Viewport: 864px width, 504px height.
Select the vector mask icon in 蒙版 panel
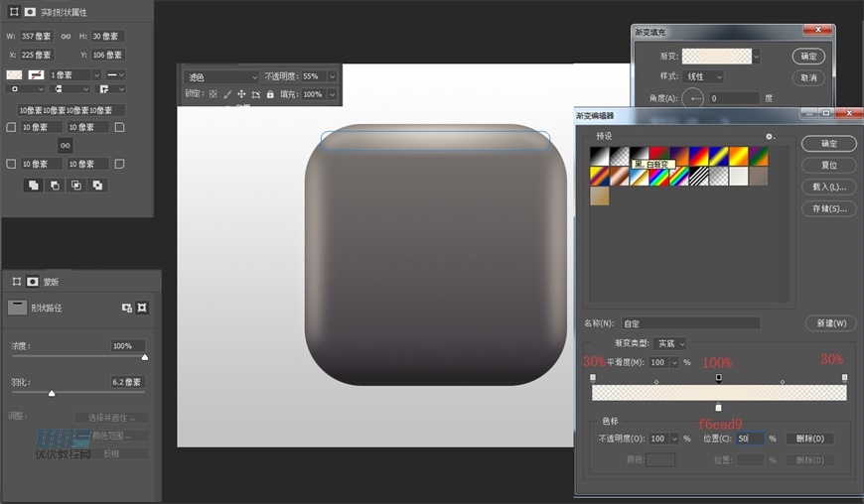142,308
